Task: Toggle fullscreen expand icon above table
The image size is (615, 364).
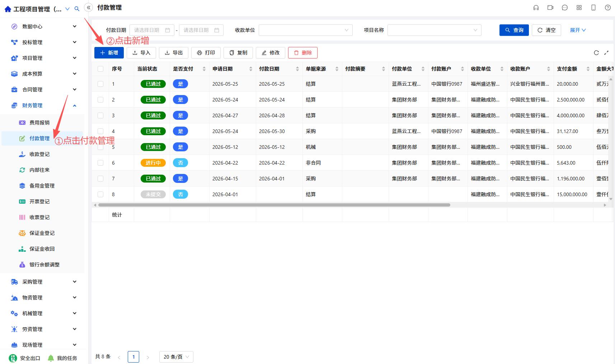Action: click(606, 53)
